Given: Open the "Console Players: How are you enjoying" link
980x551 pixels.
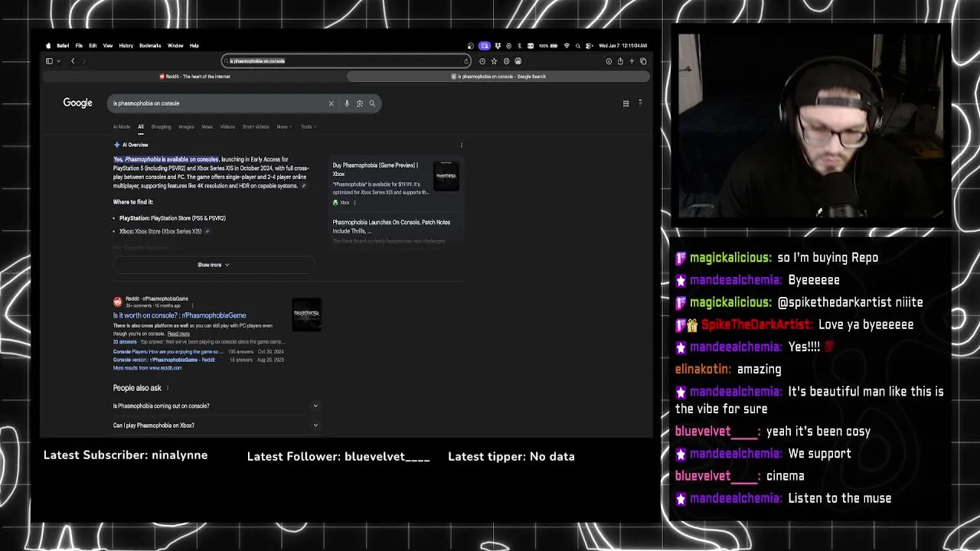Looking at the screenshot, I should point(168,352).
